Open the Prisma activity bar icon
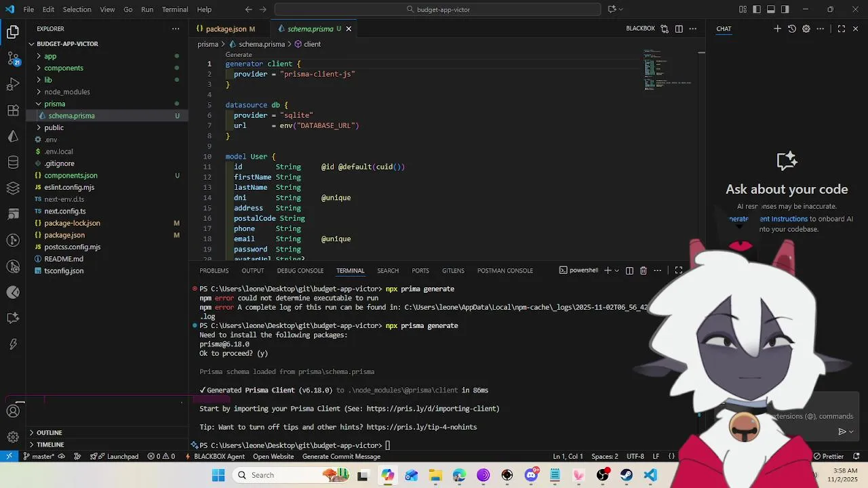Image resolution: width=868 pixels, height=488 pixels. (x=13, y=136)
